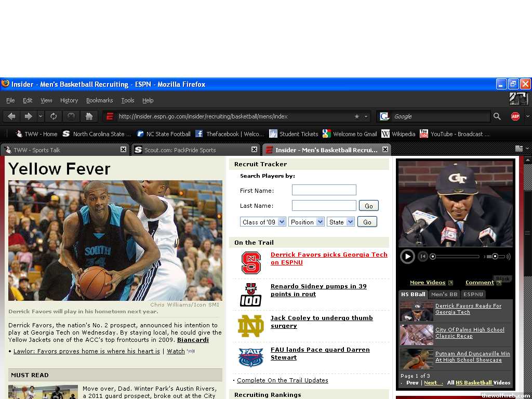Image resolution: width=532 pixels, height=399 pixels.
Task: Expand the Position dropdown
Action: (x=307, y=222)
